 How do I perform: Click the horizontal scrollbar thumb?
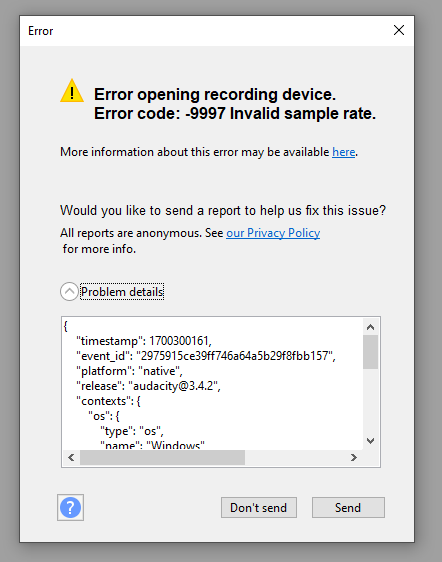click(162, 457)
